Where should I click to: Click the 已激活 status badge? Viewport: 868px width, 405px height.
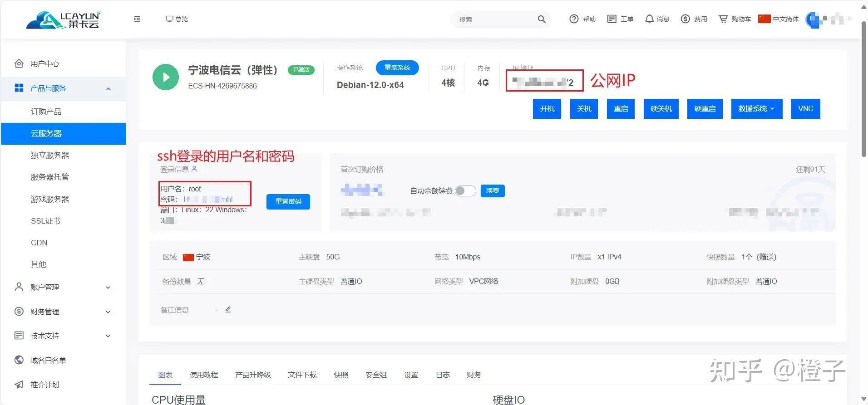301,70
